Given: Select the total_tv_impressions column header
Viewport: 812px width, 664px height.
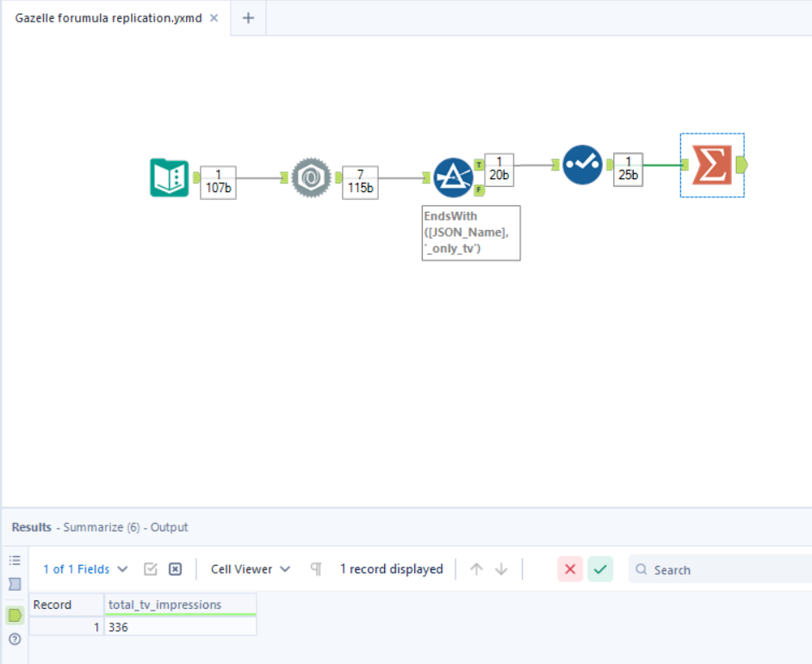Looking at the screenshot, I should tap(166, 604).
